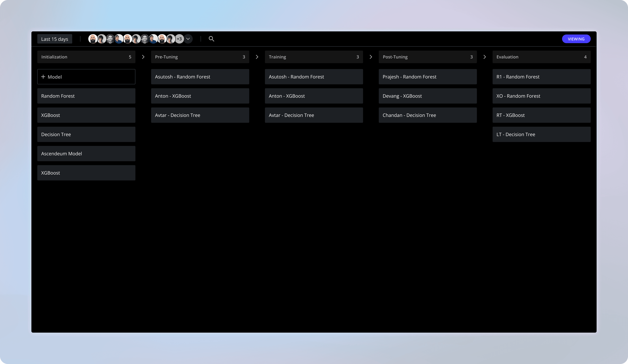Select LT - Decision Tree card

(x=541, y=134)
